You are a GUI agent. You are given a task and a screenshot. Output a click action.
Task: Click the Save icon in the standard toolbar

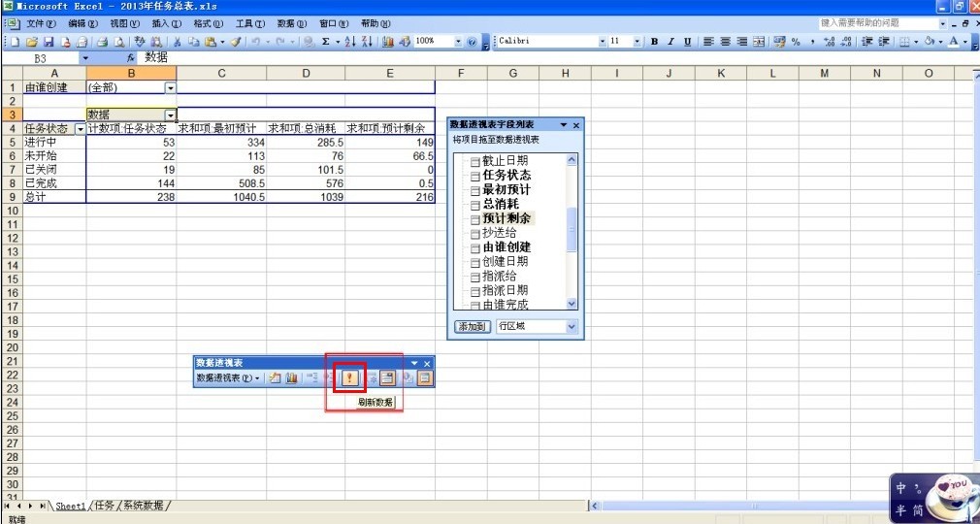(49, 42)
